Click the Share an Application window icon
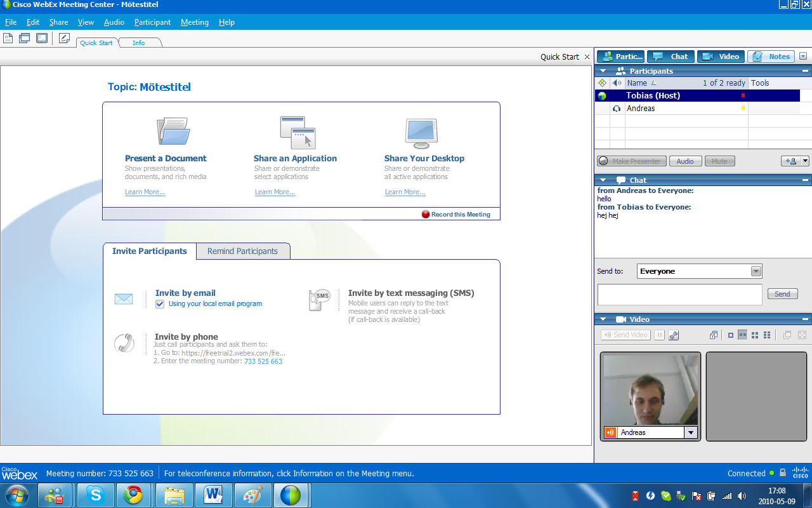This screenshot has width=812, height=508. click(x=298, y=132)
